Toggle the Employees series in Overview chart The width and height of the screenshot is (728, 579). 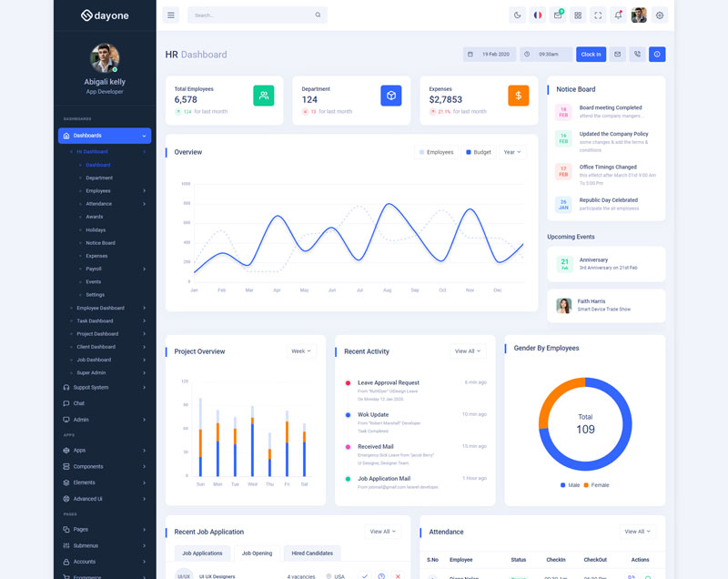(436, 152)
